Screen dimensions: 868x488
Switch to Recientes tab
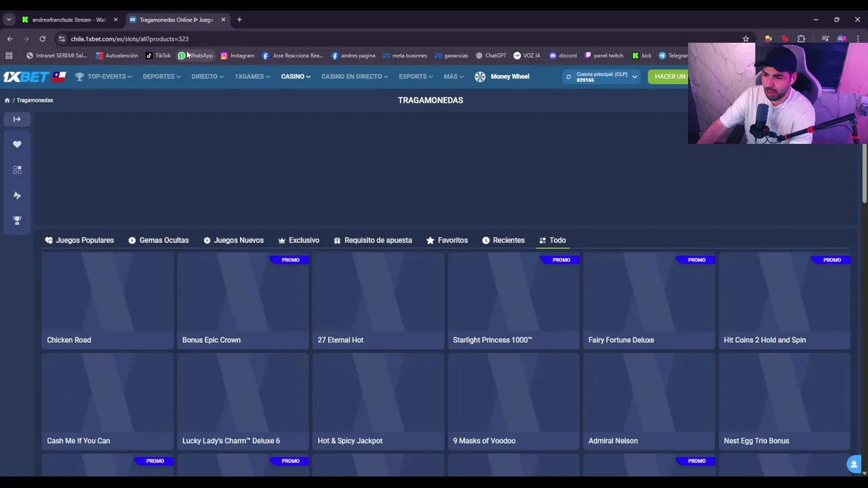tap(503, 240)
